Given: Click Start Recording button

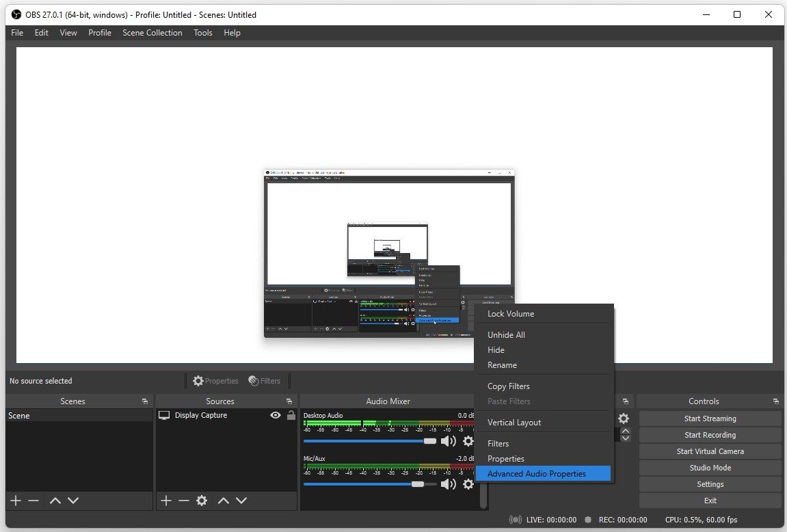Looking at the screenshot, I should pyautogui.click(x=710, y=435).
